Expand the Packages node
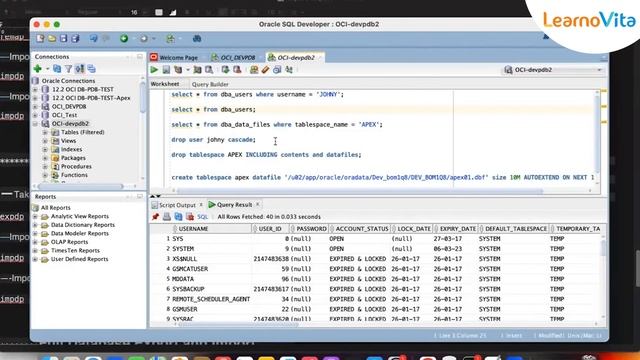Viewport: 640px width, 360px height. tap(45, 158)
